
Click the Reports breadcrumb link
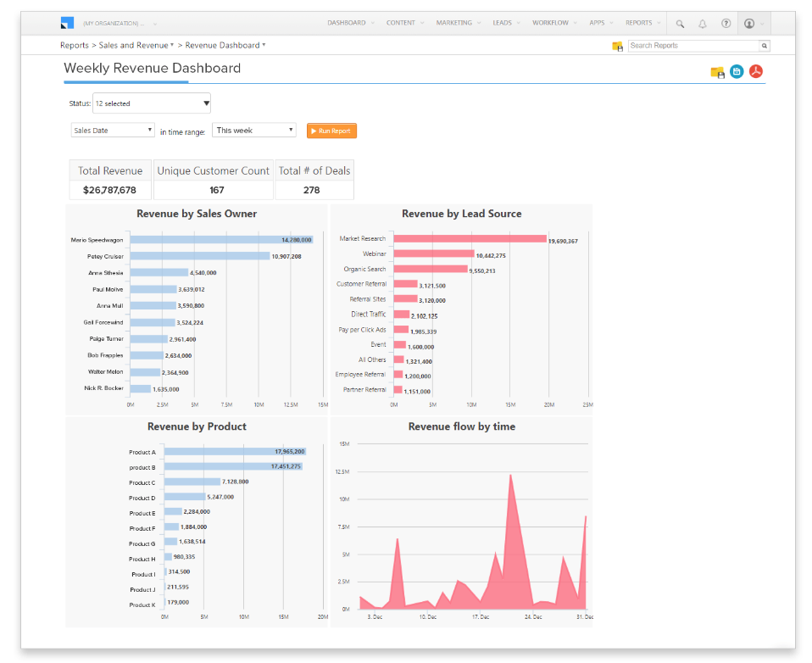coord(74,45)
